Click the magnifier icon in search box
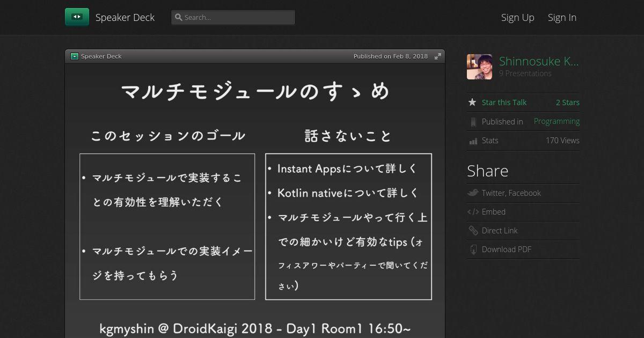Screen dimensions: 644x338 (x=179, y=17)
